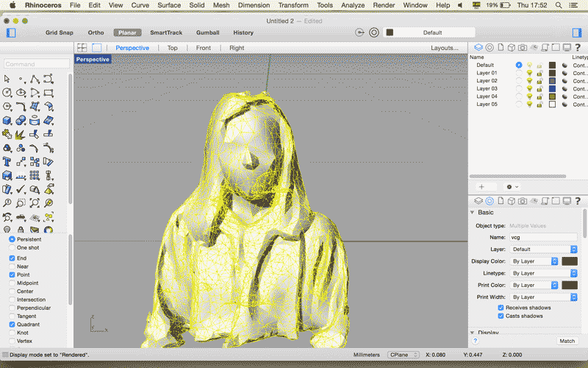Image resolution: width=588 pixels, height=368 pixels.
Task: Add a new layer with plus button
Action: click(481, 187)
